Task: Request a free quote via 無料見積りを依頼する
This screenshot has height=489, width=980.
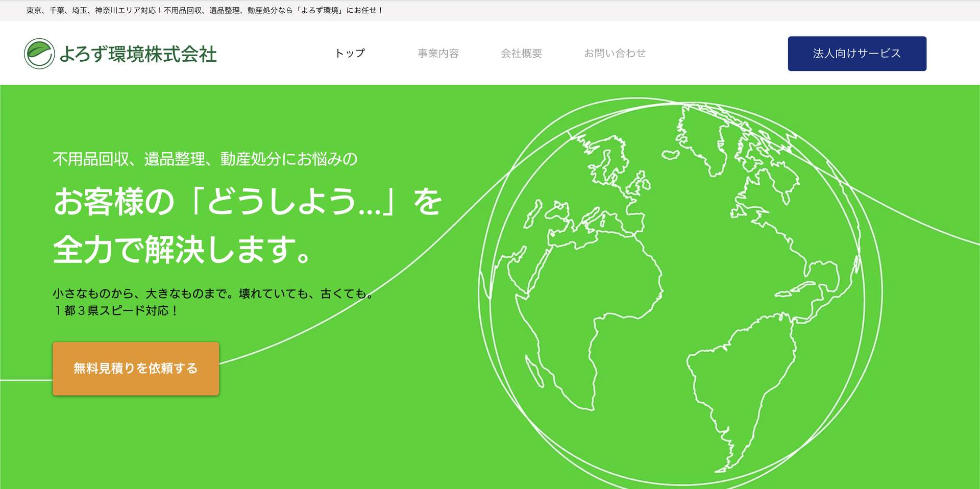Action: coord(136,369)
